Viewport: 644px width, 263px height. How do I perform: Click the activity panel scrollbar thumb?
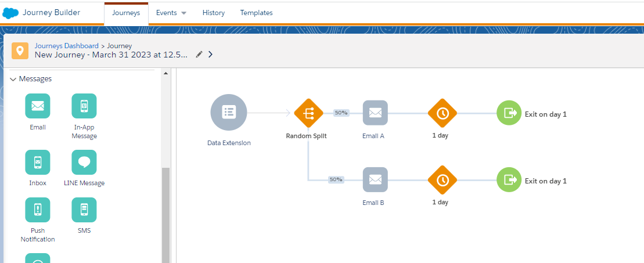click(x=166, y=215)
